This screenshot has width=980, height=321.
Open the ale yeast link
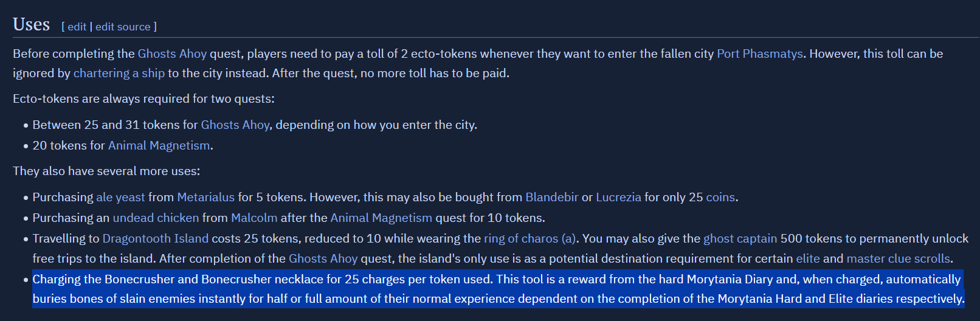[x=120, y=197]
